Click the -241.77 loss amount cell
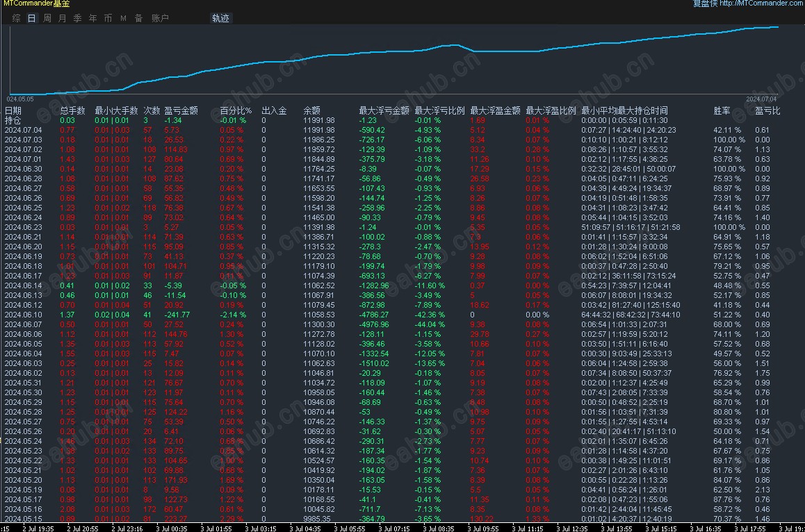805x532 pixels. pyautogui.click(x=177, y=315)
